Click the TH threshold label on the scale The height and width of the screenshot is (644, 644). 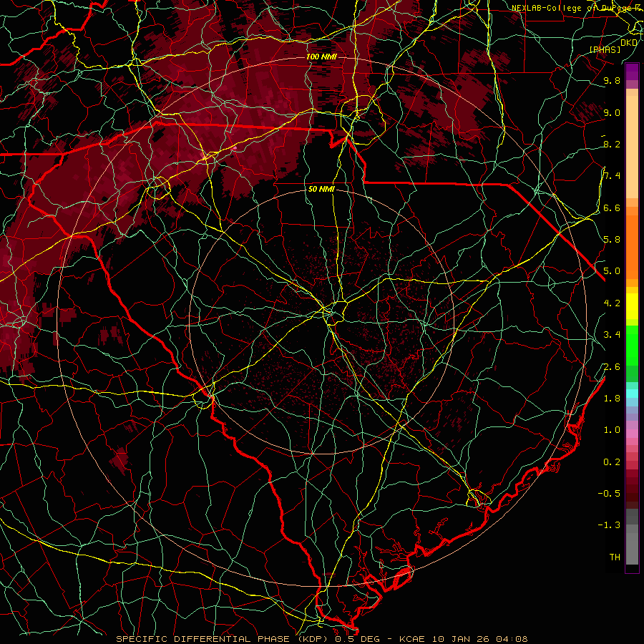615,557
